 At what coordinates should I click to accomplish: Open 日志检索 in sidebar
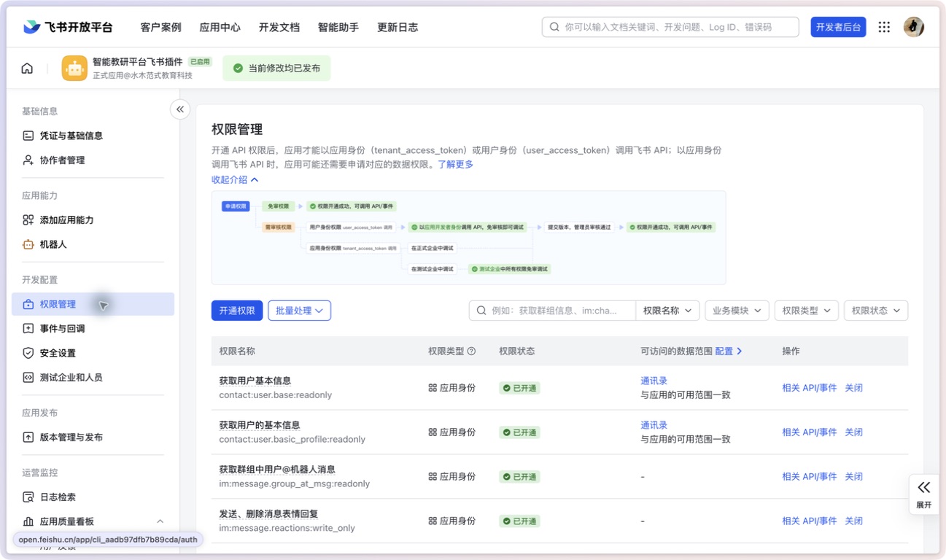click(x=93, y=497)
